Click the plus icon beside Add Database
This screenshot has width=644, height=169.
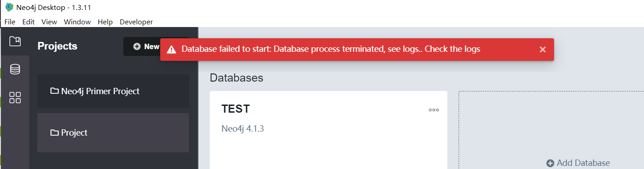550,163
